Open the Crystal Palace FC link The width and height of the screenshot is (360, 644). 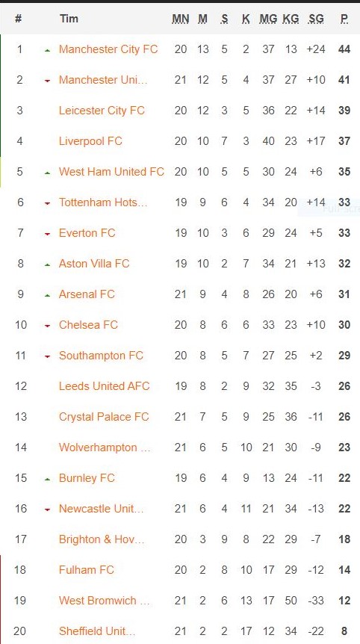point(104,417)
